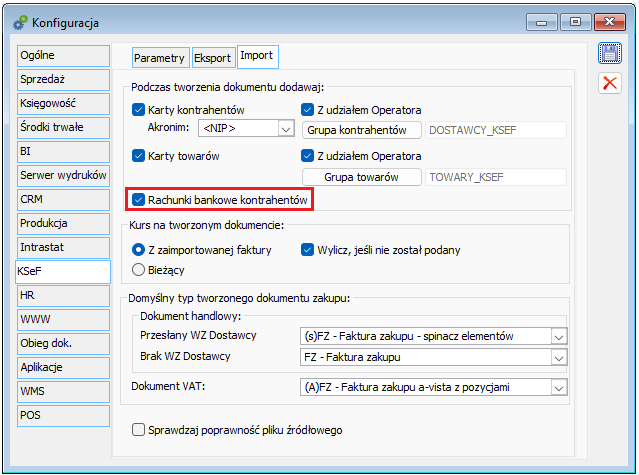
Task: Click the red X cancel icon
Action: 609,84
